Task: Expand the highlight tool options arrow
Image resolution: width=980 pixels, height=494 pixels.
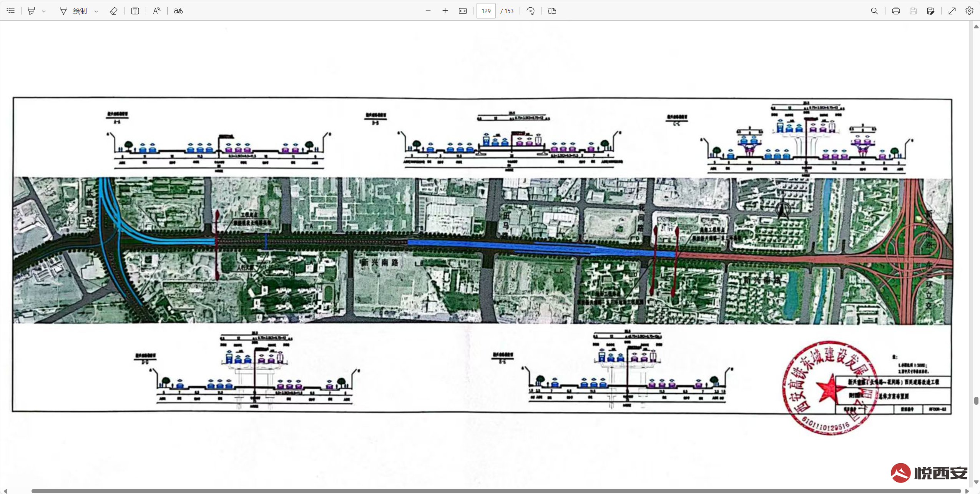Action: (x=44, y=11)
